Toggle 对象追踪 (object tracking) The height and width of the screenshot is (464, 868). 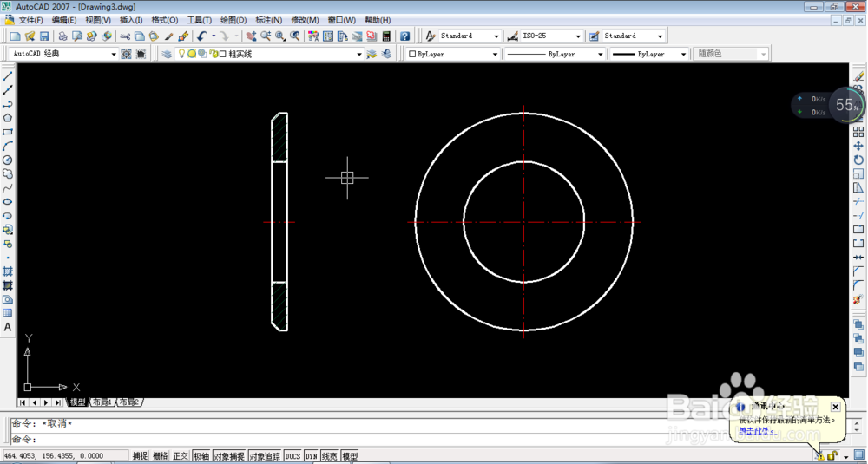pyautogui.click(x=265, y=456)
